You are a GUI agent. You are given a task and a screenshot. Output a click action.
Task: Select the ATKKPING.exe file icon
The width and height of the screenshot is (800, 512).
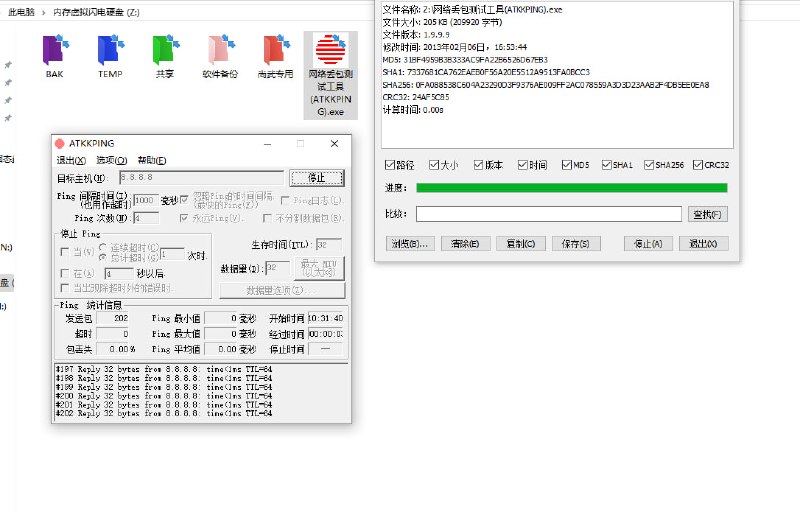(x=330, y=50)
